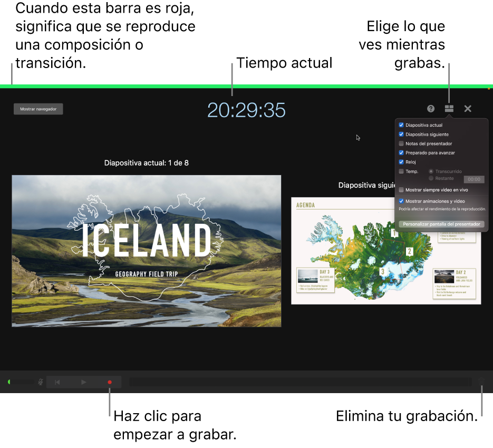This screenshot has height=448, width=493.
Task: Open Personalizar pantalla del presentador
Action: (x=441, y=224)
